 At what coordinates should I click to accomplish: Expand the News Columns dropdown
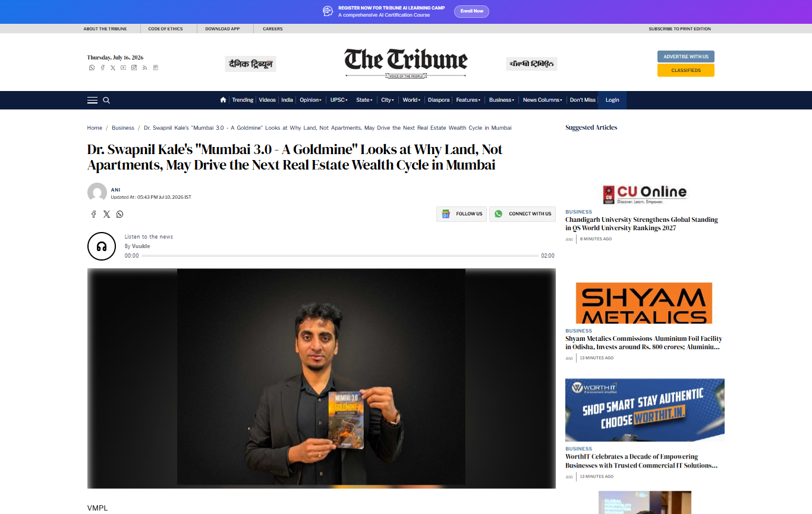point(542,100)
